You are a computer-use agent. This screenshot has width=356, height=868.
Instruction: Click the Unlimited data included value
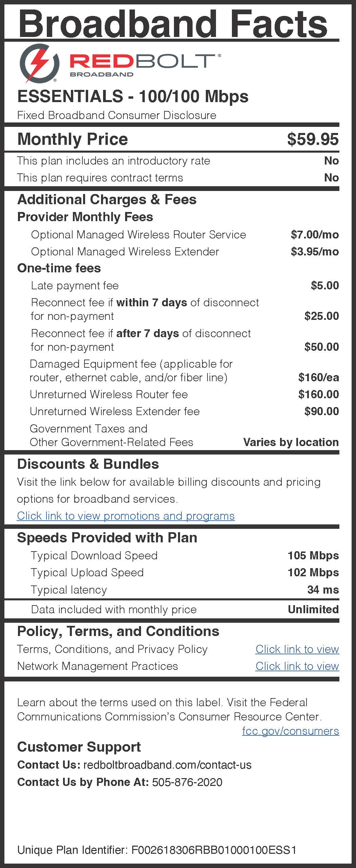[313, 609]
